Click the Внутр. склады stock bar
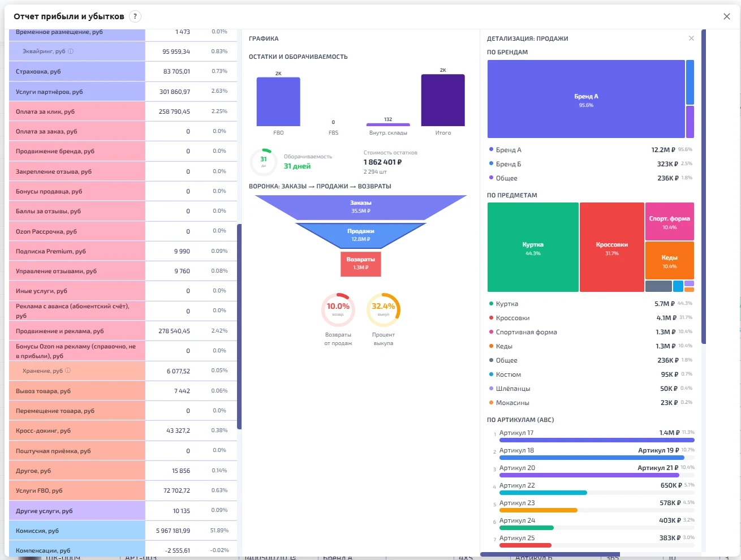741x560 pixels. [388, 124]
